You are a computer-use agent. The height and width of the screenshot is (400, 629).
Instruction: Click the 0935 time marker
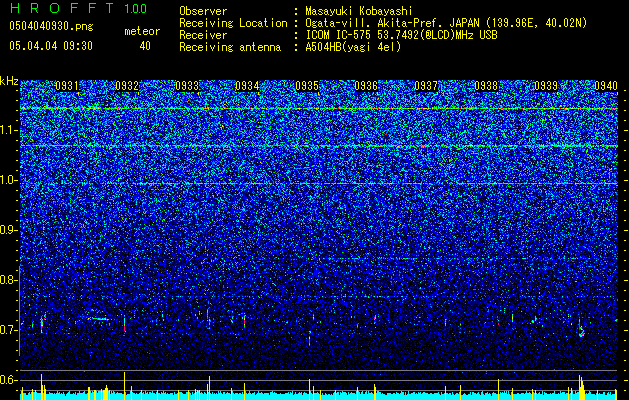point(307,86)
